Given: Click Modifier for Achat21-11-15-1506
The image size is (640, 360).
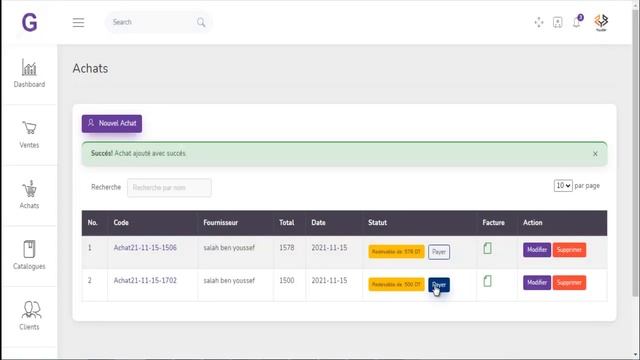Looking at the screenshot, I should [x=537, y=250].
